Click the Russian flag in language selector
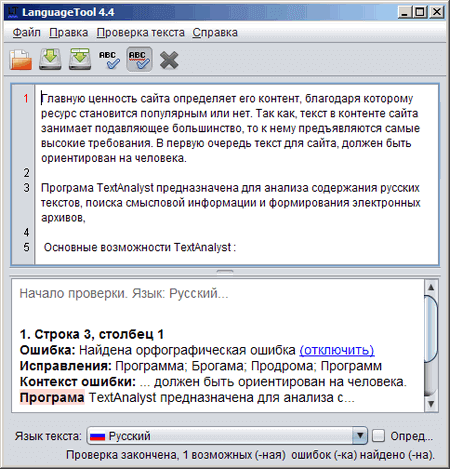Screen dimensions: 450x469 pos(97,436)
